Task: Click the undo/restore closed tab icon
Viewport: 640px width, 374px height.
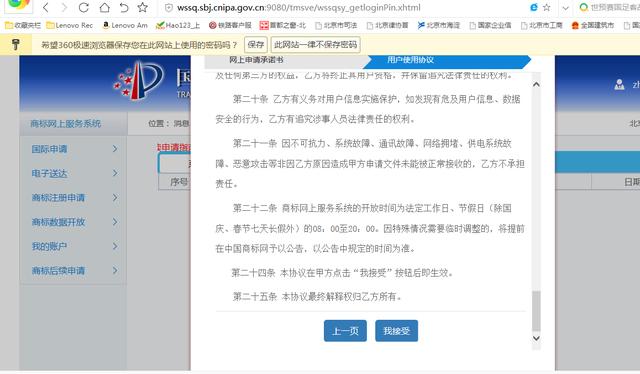Action: click(124, 7)
